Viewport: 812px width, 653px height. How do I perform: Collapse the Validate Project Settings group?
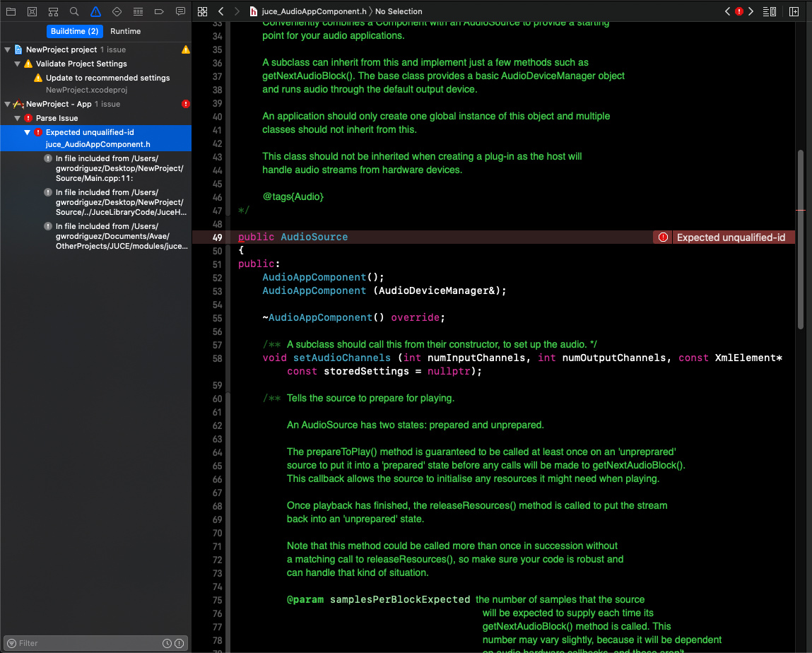pos(18,64)
